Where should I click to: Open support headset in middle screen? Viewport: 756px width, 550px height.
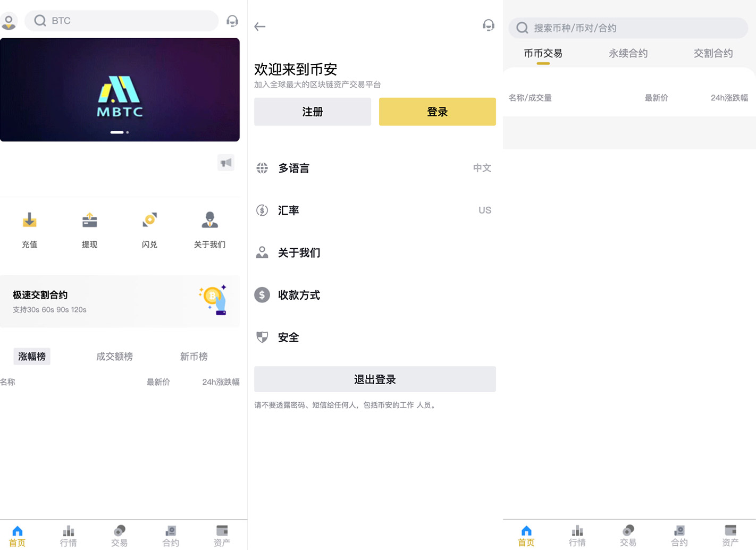(x=489, y=25)
